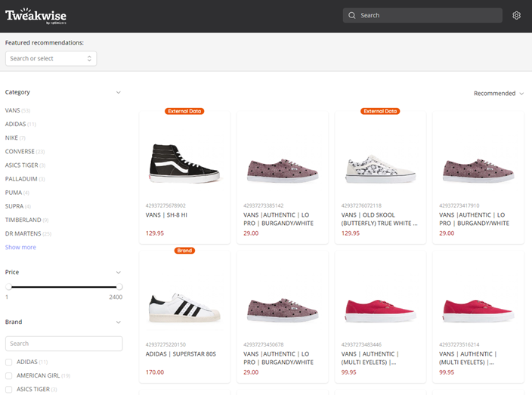This screenshot has width=532, height=395.
Task: Filter by SUPRA category
Action: pyautogui.click(x=17, y=206)
